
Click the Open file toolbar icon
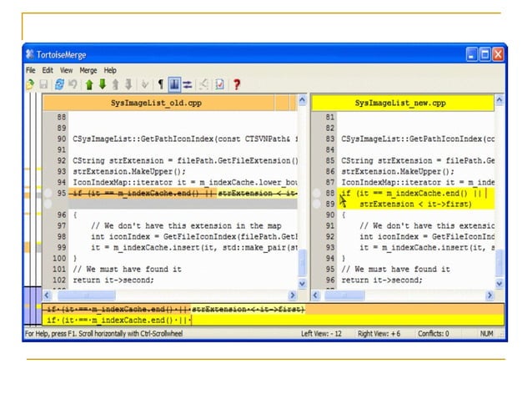click(x=30, y=84)
